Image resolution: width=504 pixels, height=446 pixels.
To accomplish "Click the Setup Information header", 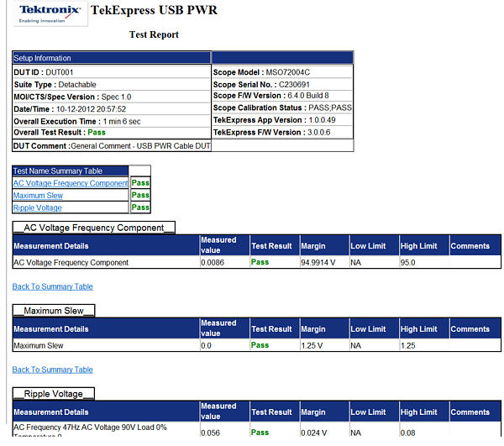I will [x=111, y=58].
